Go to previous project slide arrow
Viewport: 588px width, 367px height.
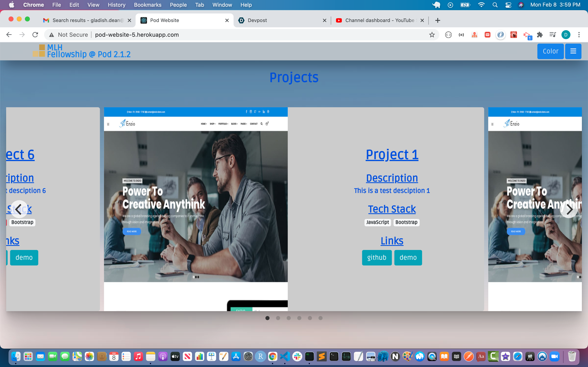click(x=19, y=209)
